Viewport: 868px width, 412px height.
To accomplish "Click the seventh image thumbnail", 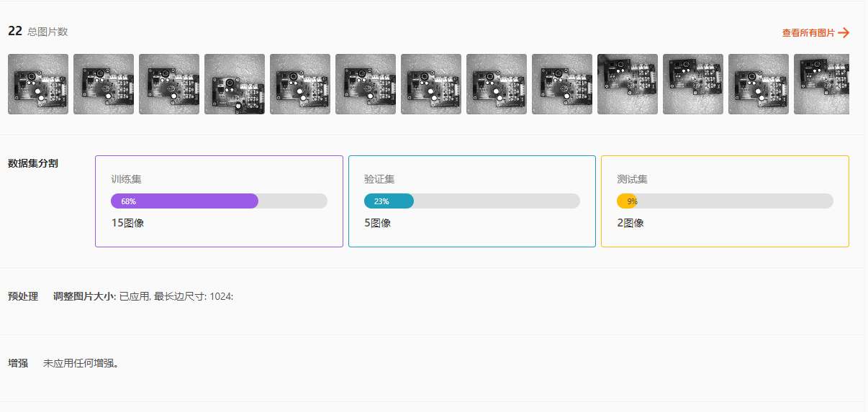I will point(431,84).
